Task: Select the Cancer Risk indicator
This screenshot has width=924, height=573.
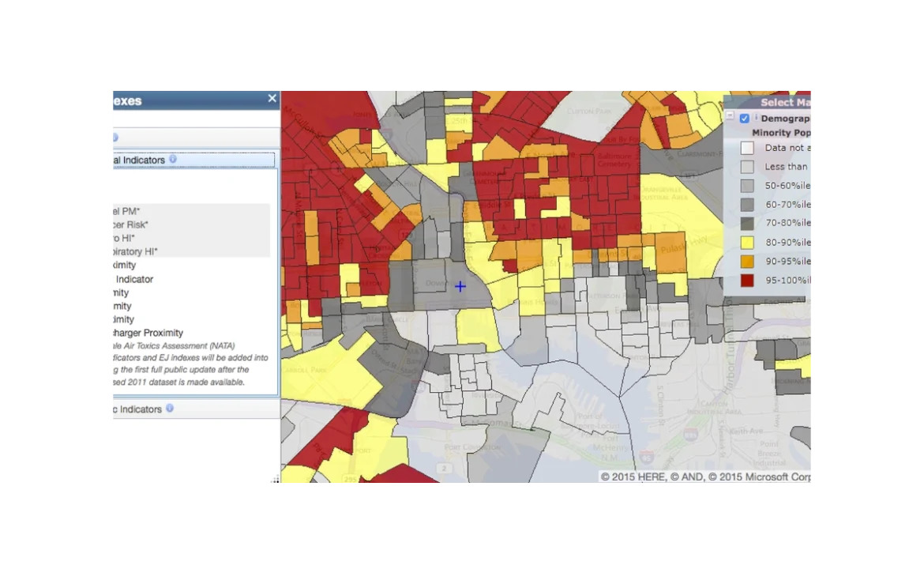Action: click(x=128, y=224)
